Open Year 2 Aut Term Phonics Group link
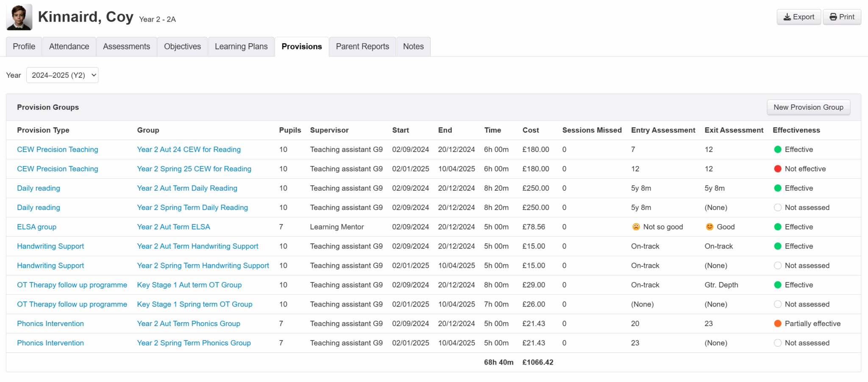Viewport: 868px width, 382px height. [x=189, y=324]
